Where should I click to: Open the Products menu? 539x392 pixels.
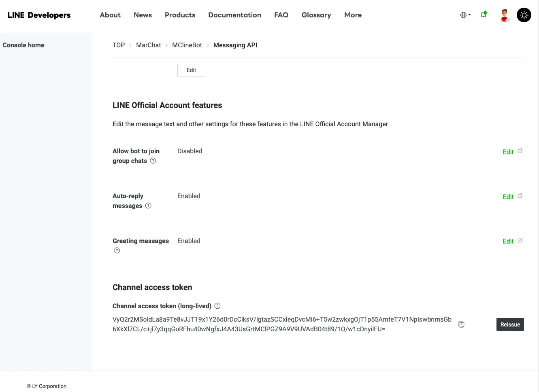coord(180,15)
